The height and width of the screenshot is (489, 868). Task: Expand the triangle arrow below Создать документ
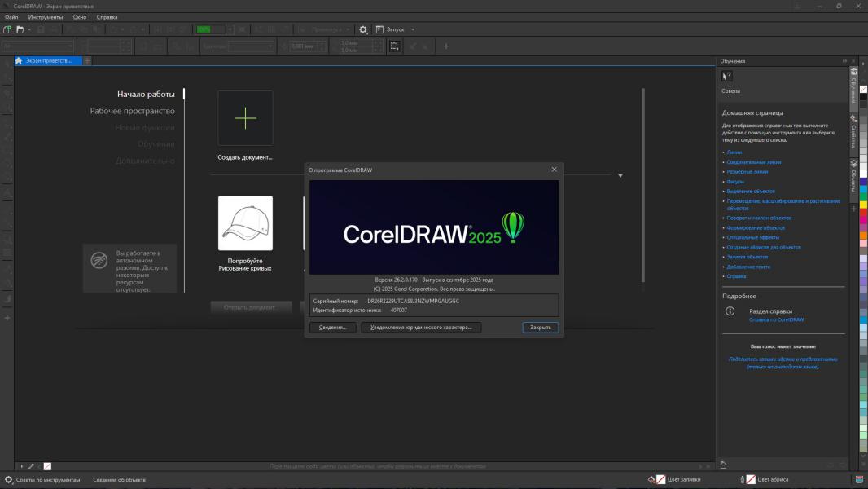620,175
